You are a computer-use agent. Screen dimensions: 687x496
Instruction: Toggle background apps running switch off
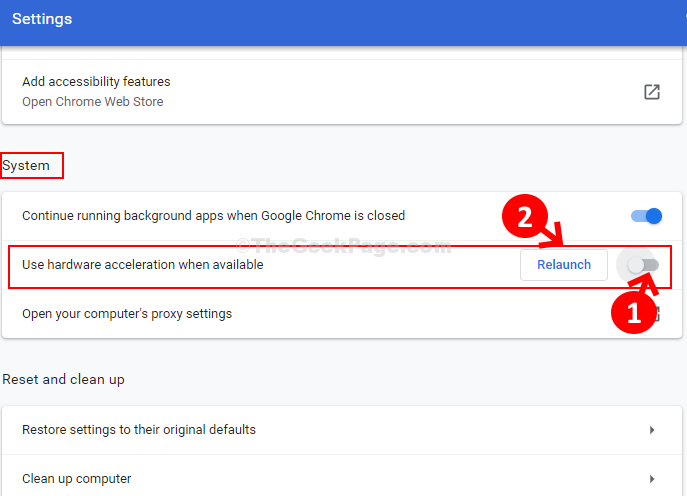pos(647,216)
